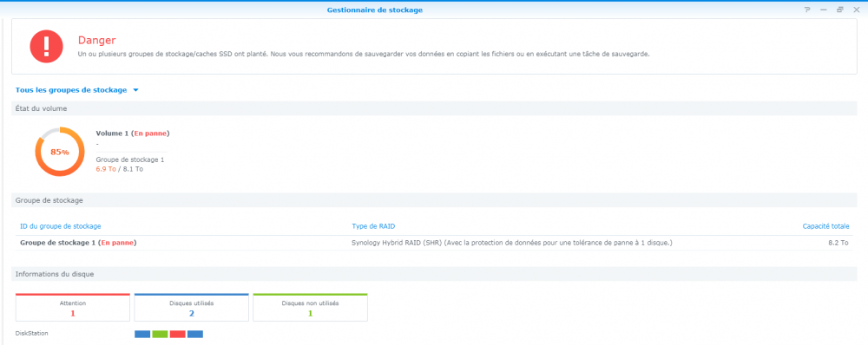Click the last blue disk slot indicator
The height and width of the screenshot is (345, 868).
coord(195,334)
